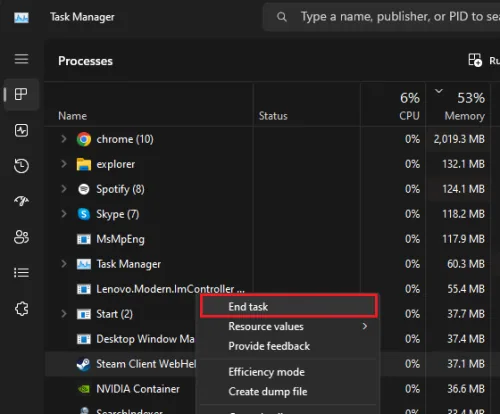Expand the Skype (7) process group
This screenshot has width=500, height=414.
click(64, 214)
